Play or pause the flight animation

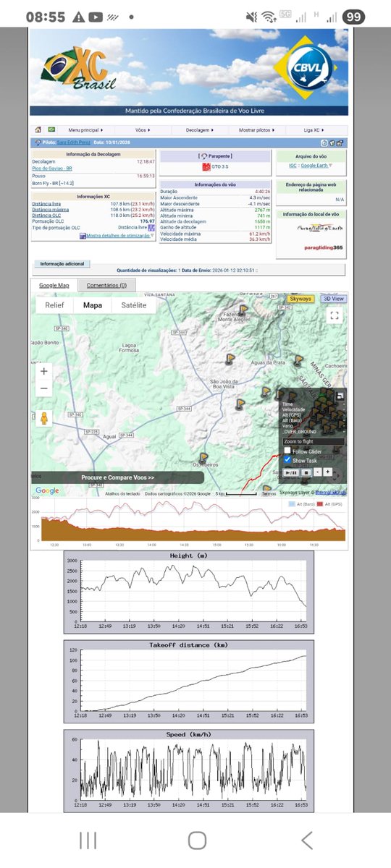pyautogui.click(x=290, y=472)
